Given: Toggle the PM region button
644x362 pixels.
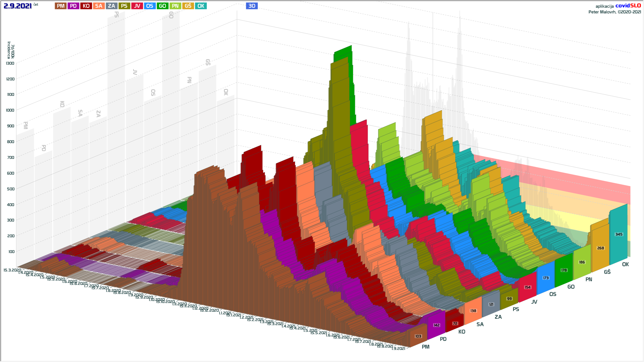Looking at the screenshot, I should click(61, 6).
